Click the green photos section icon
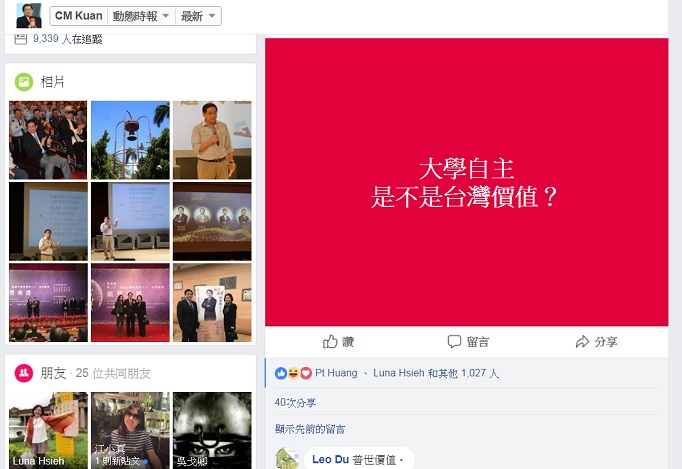682x469 pixels. coord(24,82)
